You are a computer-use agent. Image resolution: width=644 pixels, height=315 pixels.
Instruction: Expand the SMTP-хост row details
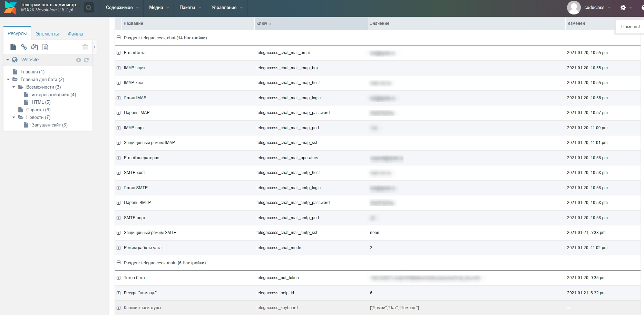click(118, 173)
